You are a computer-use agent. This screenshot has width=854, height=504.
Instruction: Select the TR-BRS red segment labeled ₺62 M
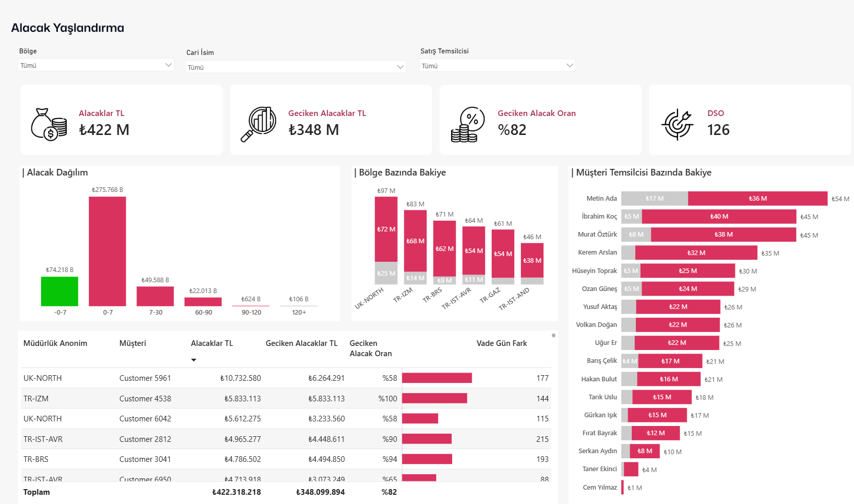point(444,248)
